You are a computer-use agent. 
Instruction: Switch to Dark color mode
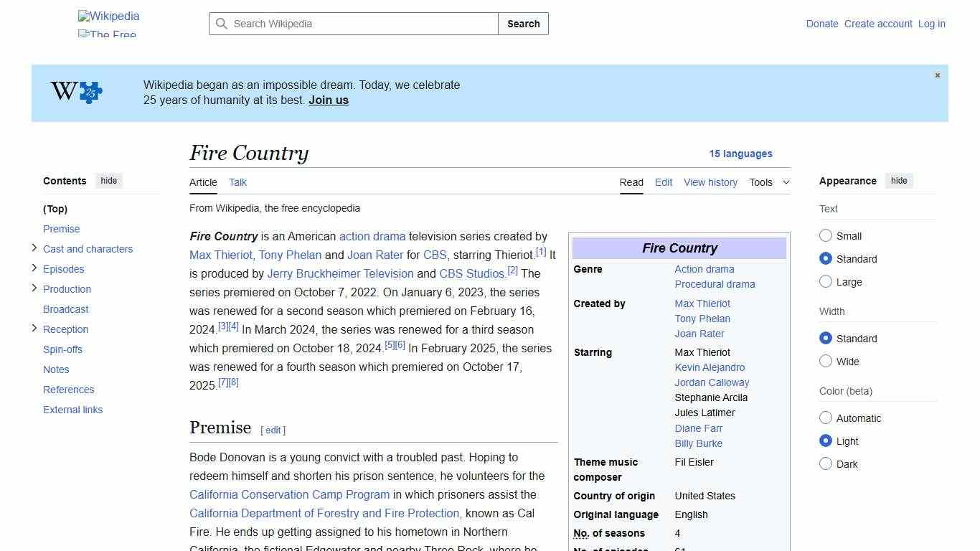tap(826, 463)
